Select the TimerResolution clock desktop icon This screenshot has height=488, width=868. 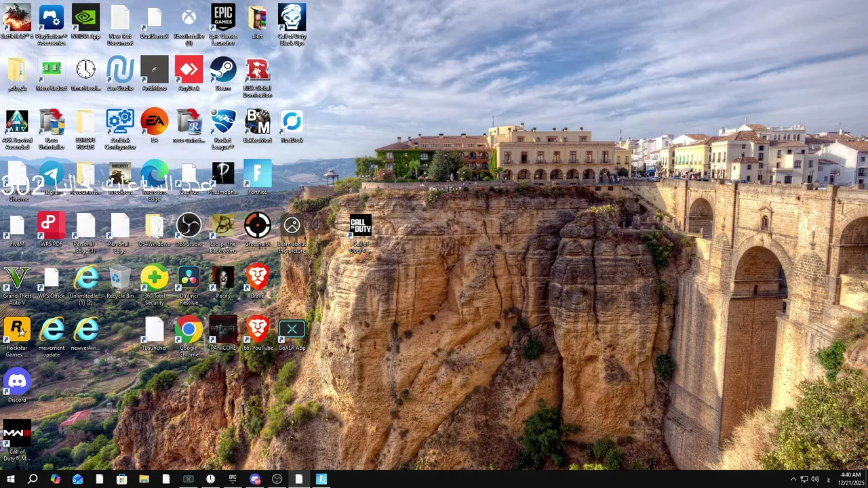(x=85, y=75)
